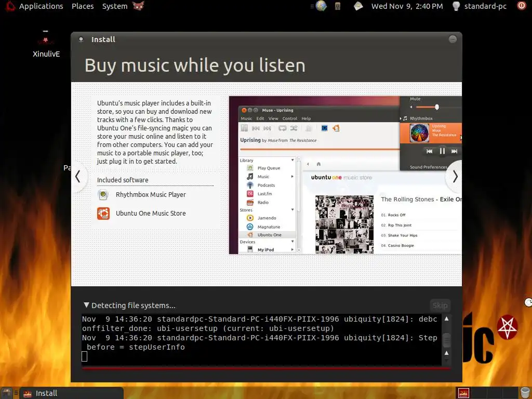Open the standard-pc user menu

(x=485, y=6)
